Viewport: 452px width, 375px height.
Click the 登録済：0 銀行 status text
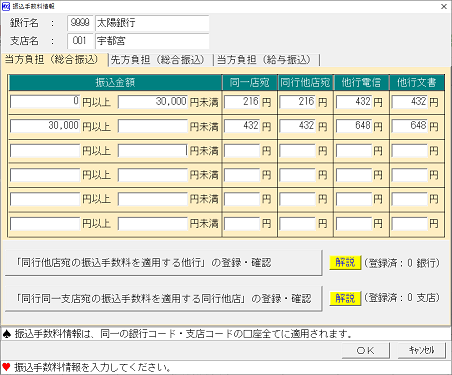click(402, 263)
